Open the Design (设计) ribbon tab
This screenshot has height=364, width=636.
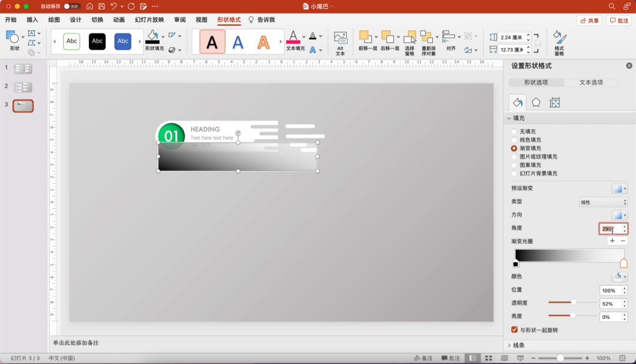coord(75,19)
